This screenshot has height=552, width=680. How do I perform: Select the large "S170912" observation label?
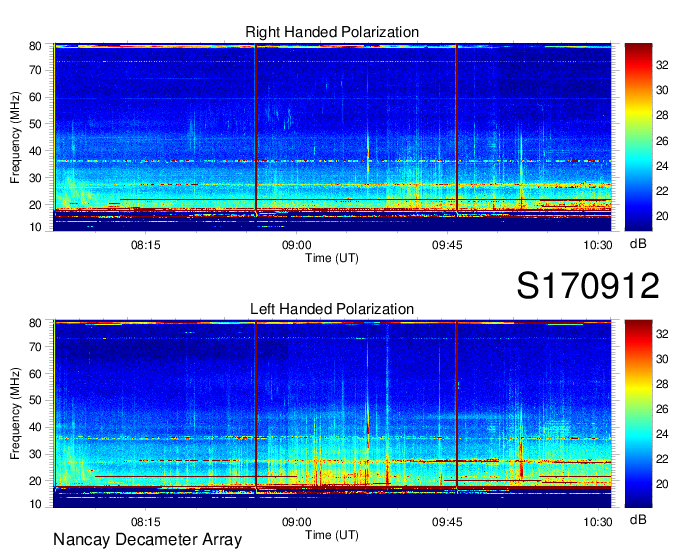point(588,286)
